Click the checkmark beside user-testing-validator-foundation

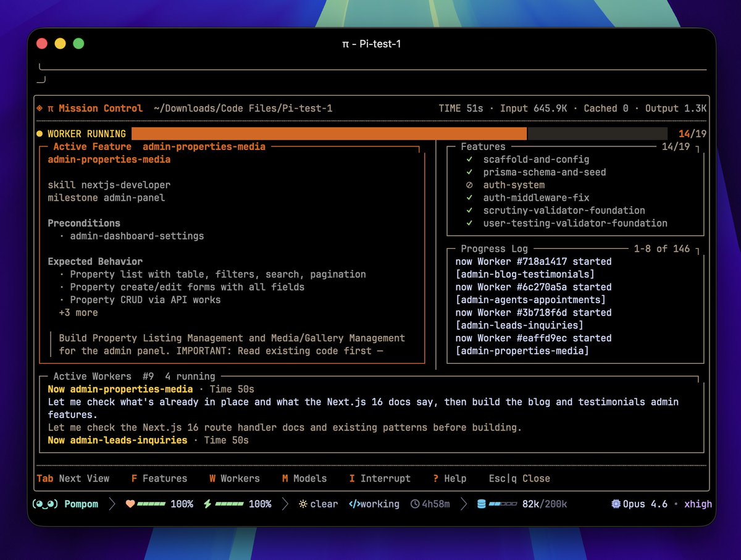point(470,224)
